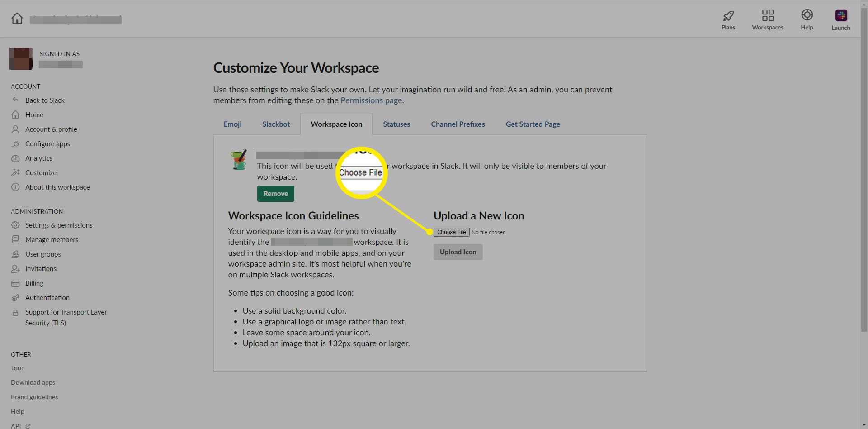Click the Billing card icon in sidebar

(15, 283)
